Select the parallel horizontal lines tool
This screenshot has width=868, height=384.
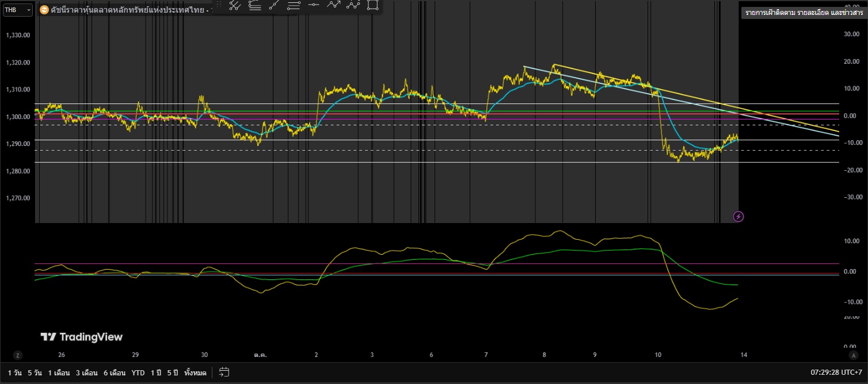click(294, 5)
